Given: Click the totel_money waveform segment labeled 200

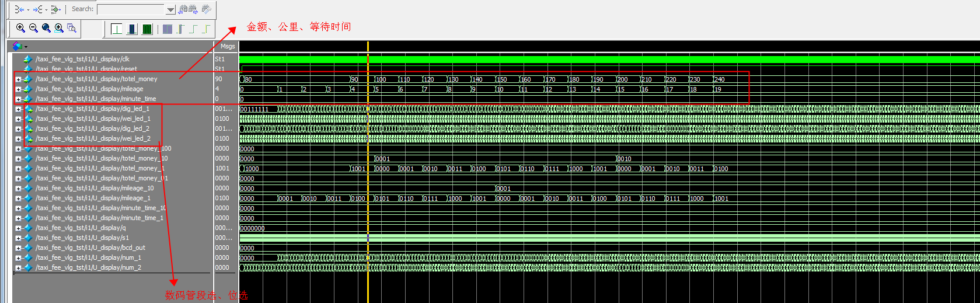Looking at the screenshot, I should point(629,79).
